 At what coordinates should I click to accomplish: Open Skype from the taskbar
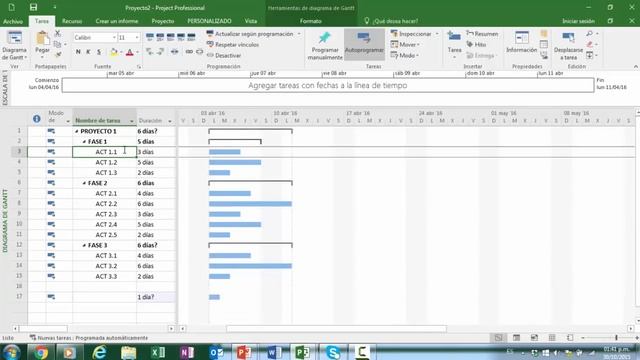333,352
